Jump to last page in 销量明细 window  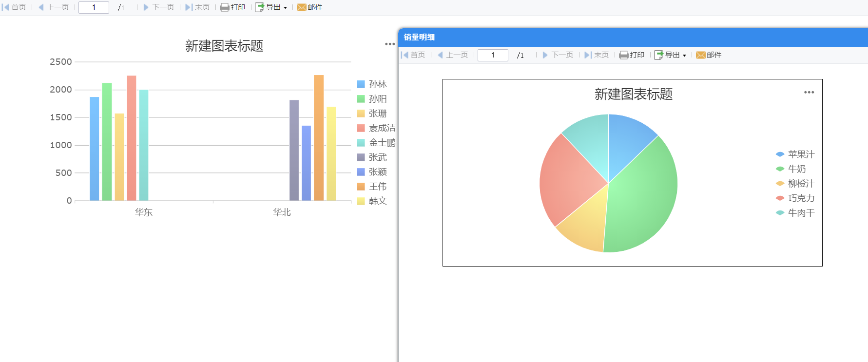(x=597, y=55)
